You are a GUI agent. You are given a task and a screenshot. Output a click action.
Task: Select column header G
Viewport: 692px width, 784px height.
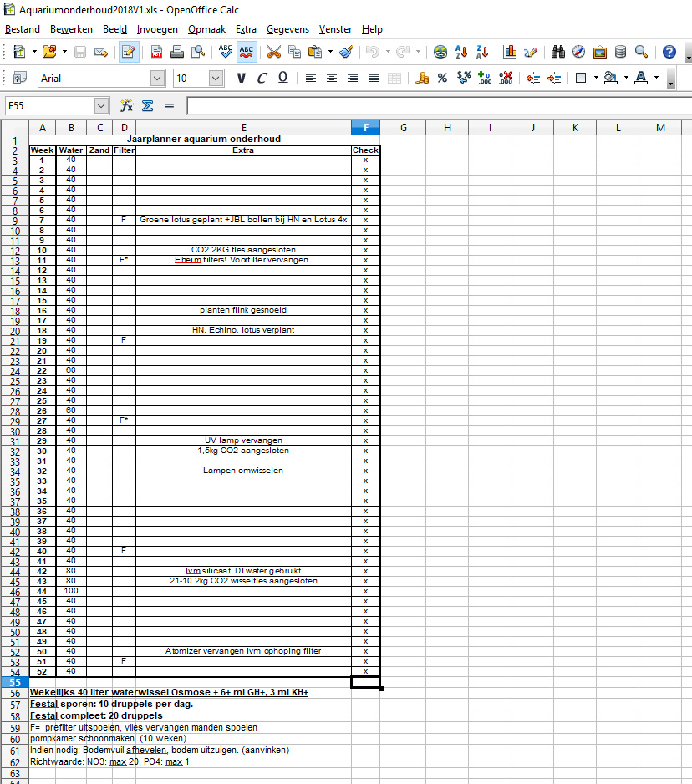click(403, 127)
